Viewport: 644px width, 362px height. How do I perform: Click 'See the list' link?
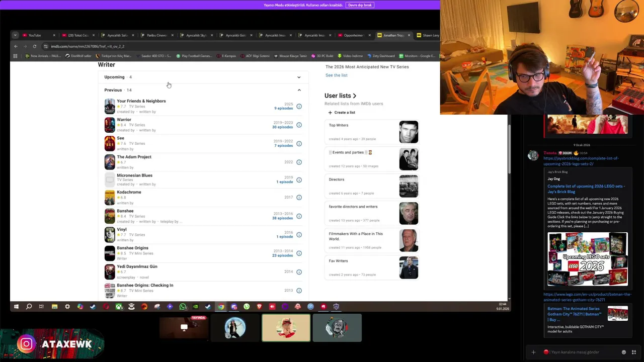tap(336, 75)
